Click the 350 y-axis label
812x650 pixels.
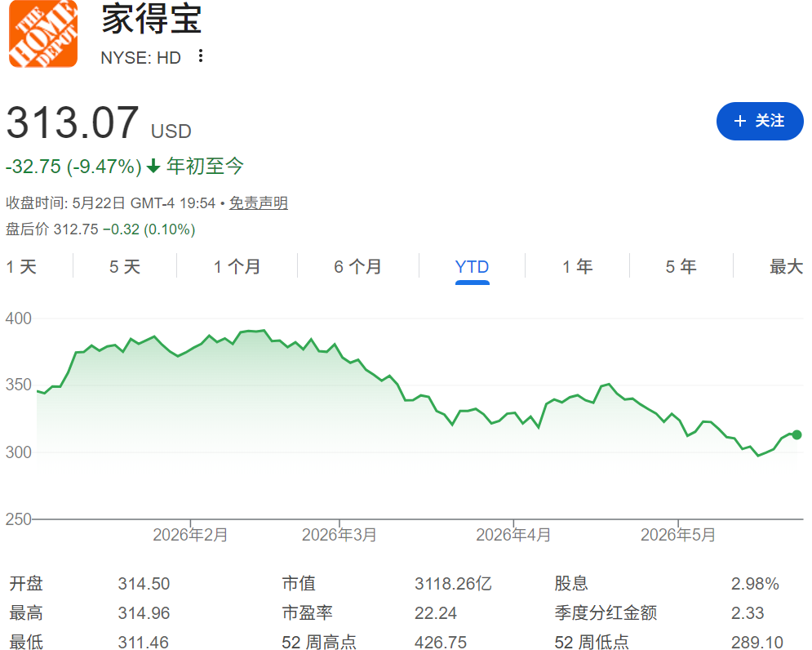tap(18, 385)
